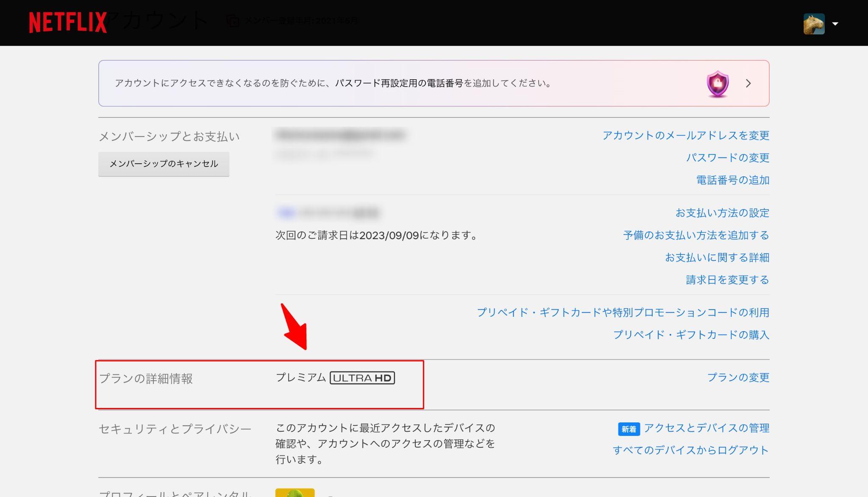Click すべてのデバイスからログアウト link
This screenshot has height=497, width=868.
click(x=691, y=450)
